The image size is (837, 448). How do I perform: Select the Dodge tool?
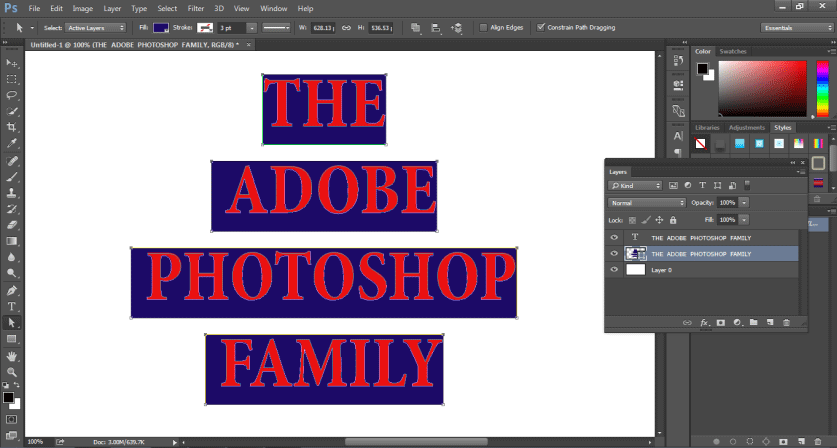coord(11,273)
